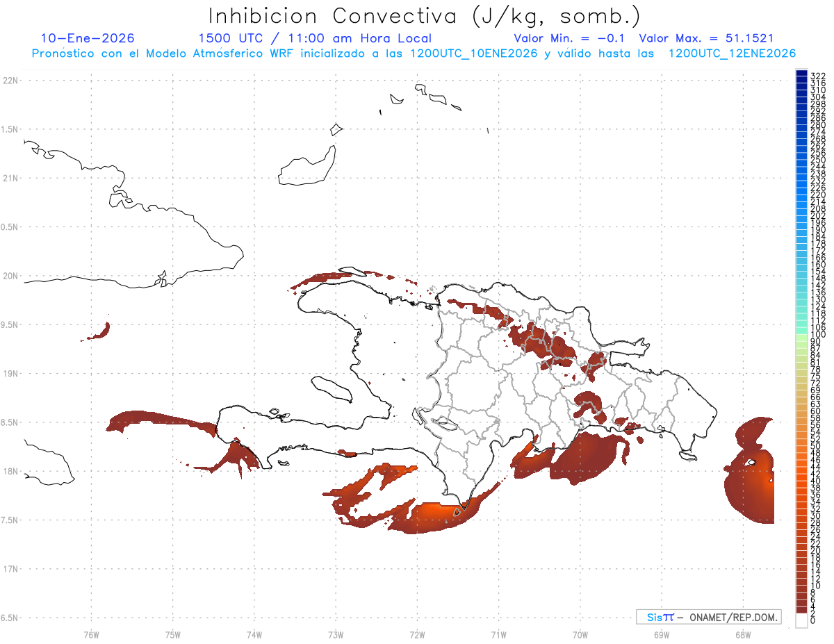This screenshot has width=834, height=644.
Task: Click the 76W longitude axis label
Action: coord(91,634)
